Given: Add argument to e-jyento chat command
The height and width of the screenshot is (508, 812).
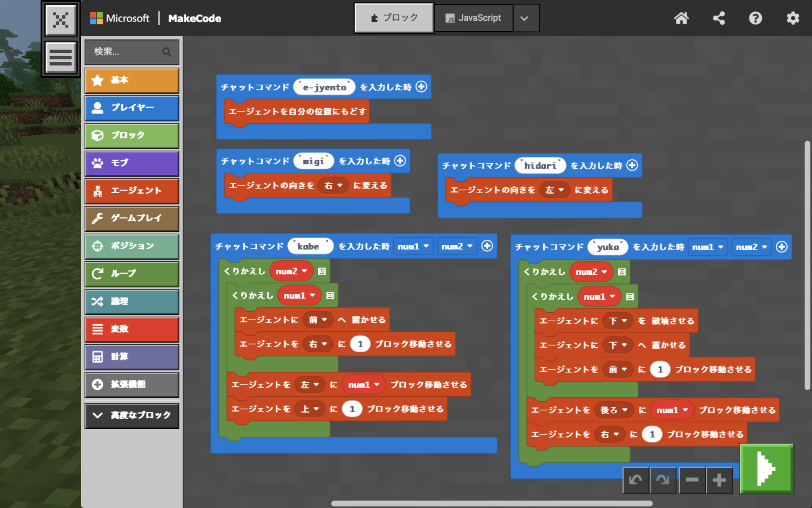Looking at the screenshot, I should 421,87.
